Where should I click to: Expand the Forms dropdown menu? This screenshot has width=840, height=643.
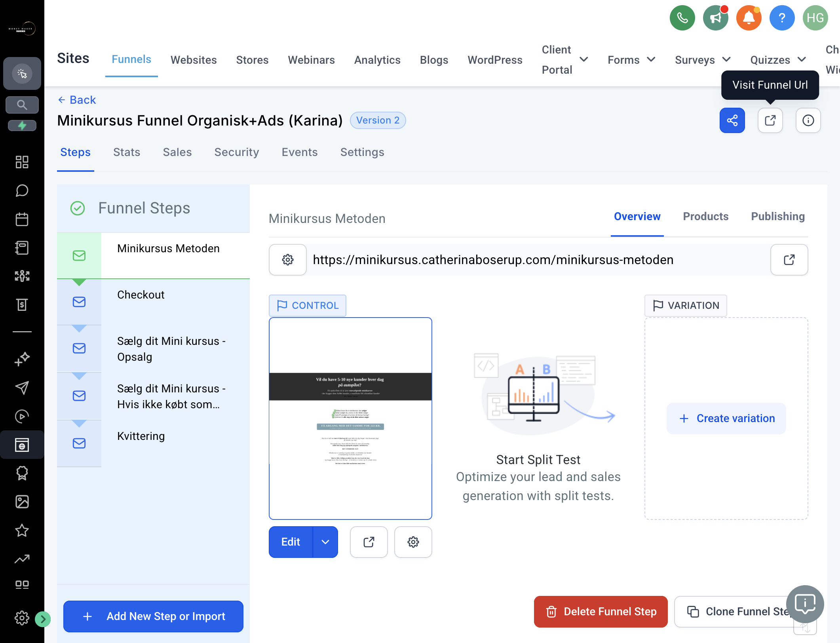tap(651, 60)
